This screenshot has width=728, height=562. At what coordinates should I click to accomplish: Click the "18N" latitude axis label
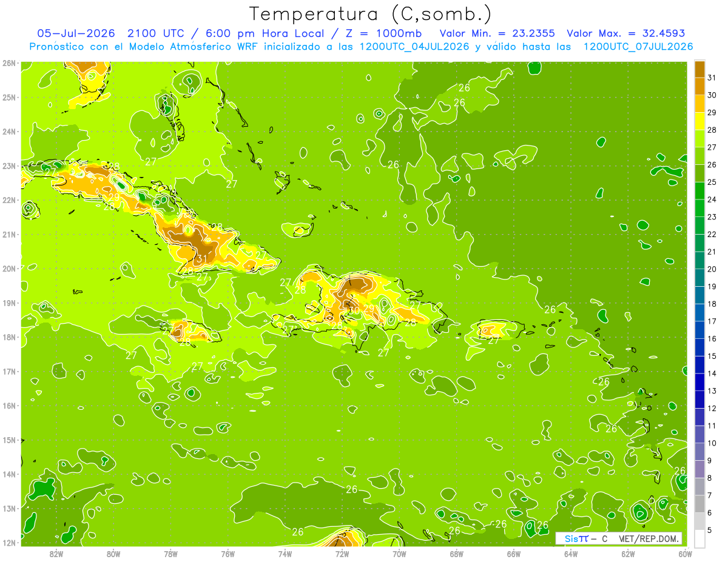(x=8, y=337)
